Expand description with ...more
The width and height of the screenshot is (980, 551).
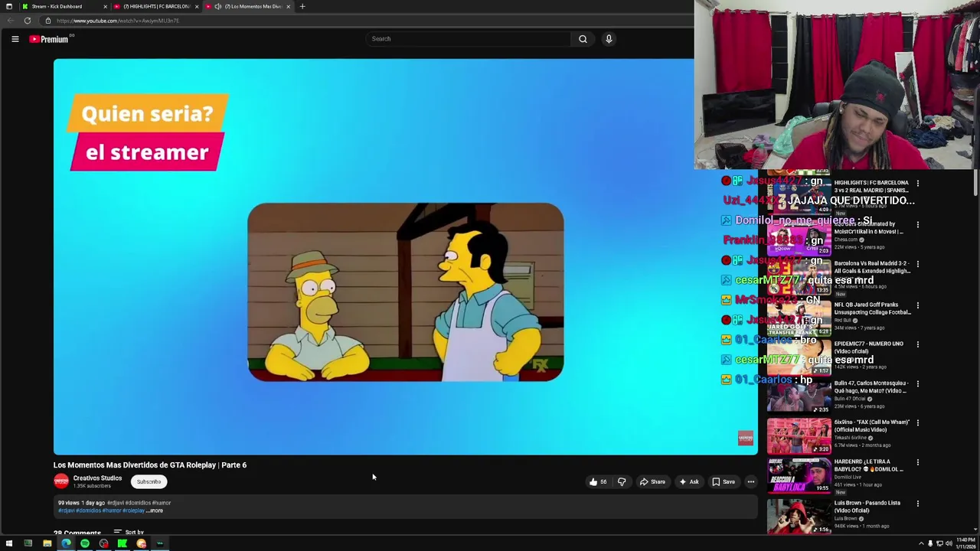pos(155,510)
